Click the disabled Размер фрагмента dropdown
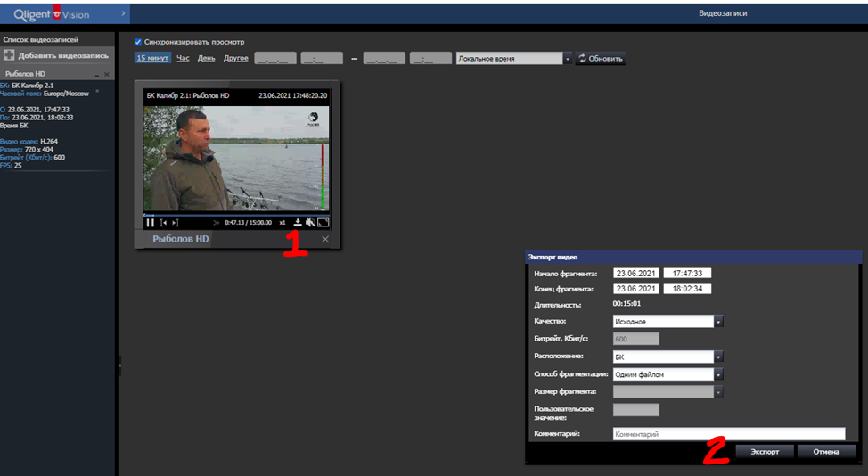This screenshot has width=868, height=476. click(x=668, y=392)
